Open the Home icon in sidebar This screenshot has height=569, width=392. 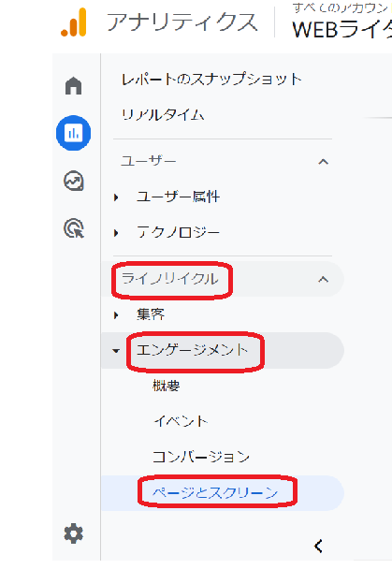[74, 86]
